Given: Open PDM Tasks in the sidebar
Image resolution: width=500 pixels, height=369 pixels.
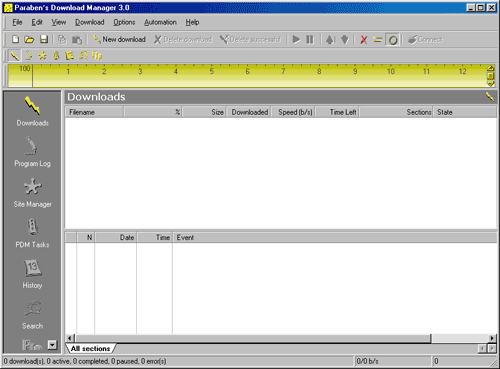Looking at the screenshot, I should coord(32,233).
